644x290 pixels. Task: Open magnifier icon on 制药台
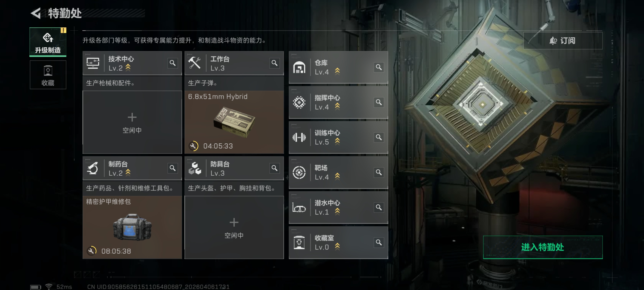(x=172, y=168)
